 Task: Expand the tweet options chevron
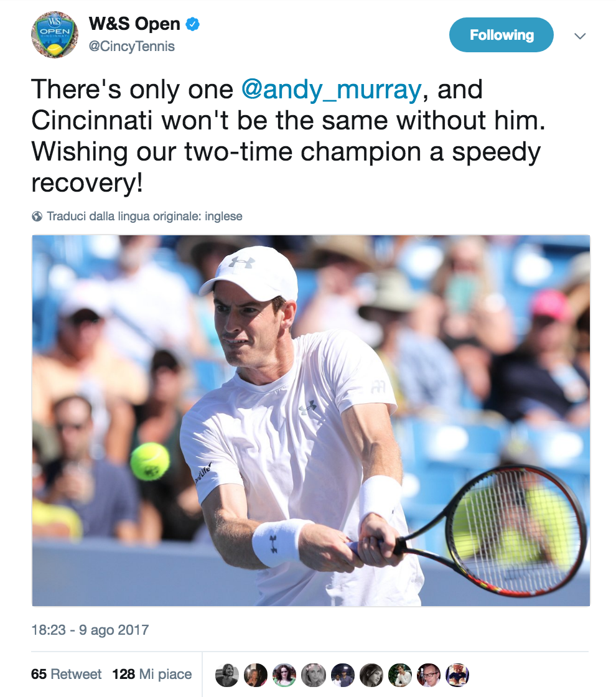580,36
